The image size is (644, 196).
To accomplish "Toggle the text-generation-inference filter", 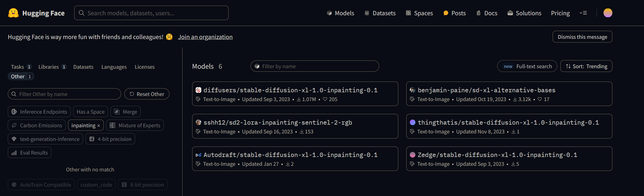I will tap(45, 139).
